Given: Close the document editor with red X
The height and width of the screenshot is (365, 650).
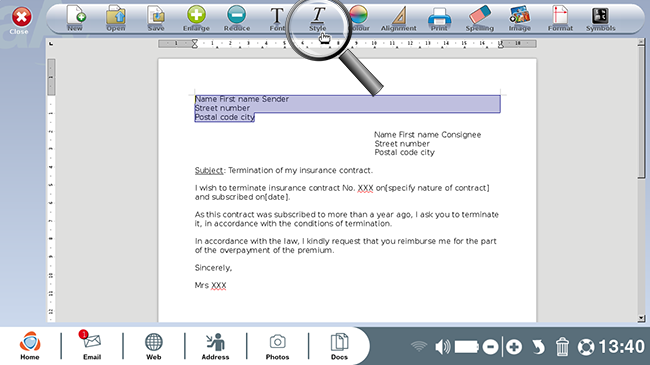Looking at the screenshot, I should pyautogui.click(x=21, y=20).
